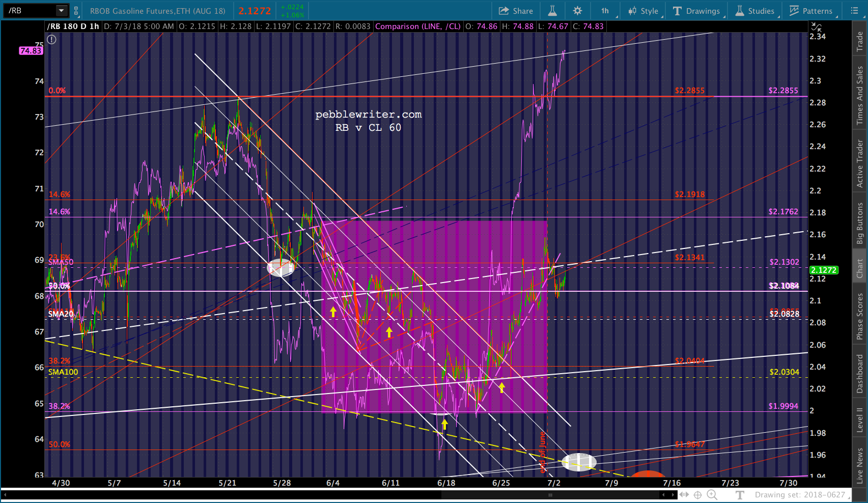Toggle the price axis auto-fit icon
Image resolution: width=868 pixels, height=503 pixels.
pyautogui.click(x=816, y=26)
